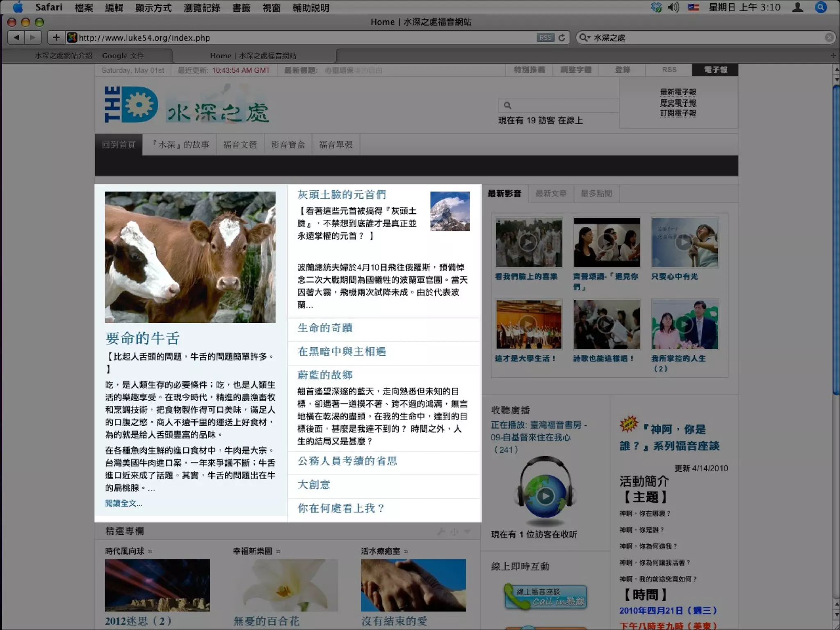
Task: Switch to the 最多點閱 tab
Action: (596, 194)
